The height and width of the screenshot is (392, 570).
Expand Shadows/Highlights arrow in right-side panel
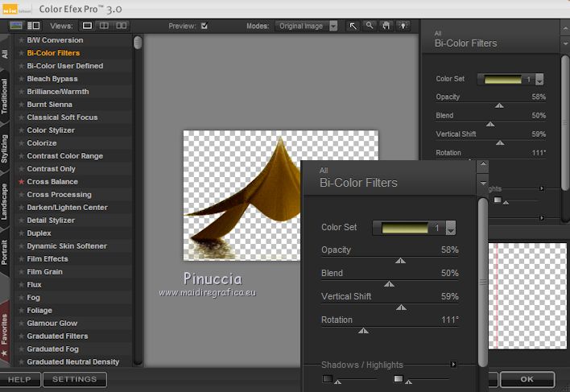[542, 188]
